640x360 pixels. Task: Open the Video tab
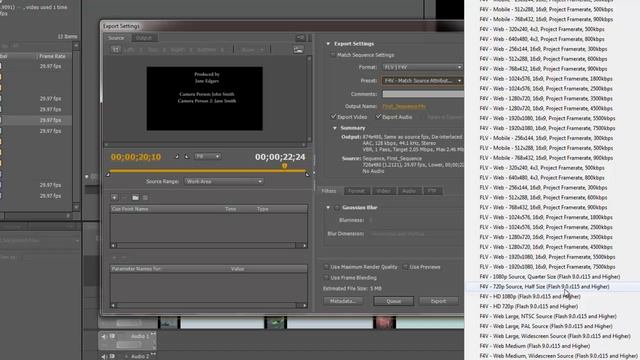pos(383,191)
